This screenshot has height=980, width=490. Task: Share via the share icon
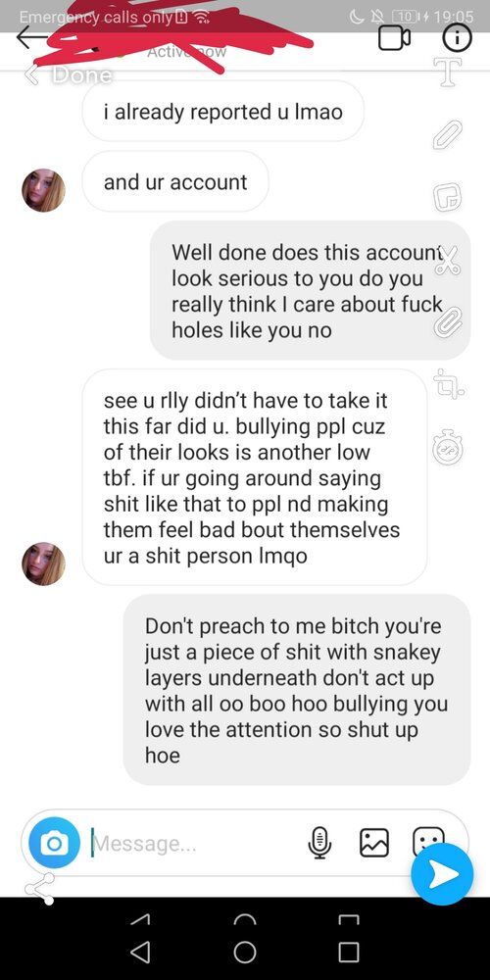[40, 888]
